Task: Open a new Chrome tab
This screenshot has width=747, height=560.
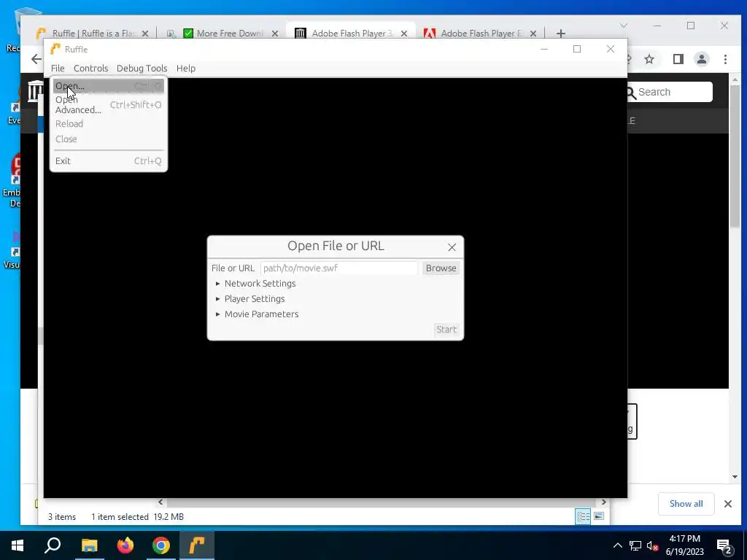Action: (561, 34)
